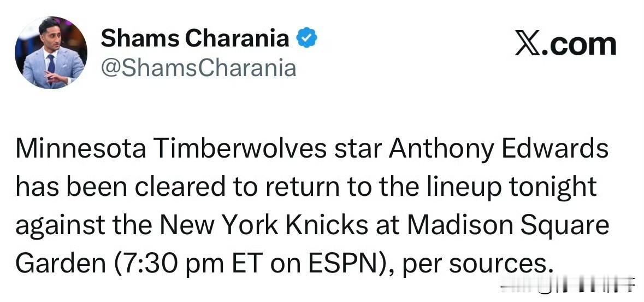Viewport: 644px width, 302px height.
Task: Click the X logo beside .com
Action: (528, 44)
